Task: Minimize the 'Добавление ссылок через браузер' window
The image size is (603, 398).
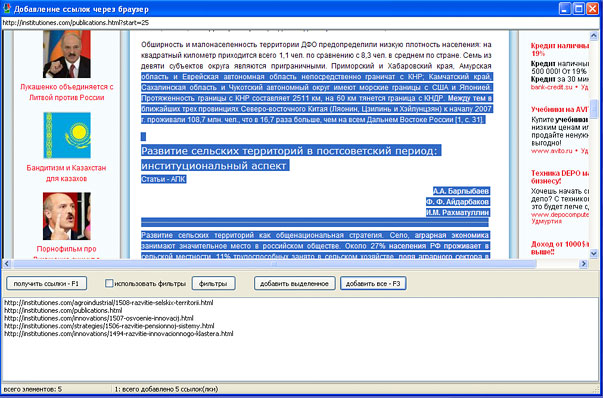Action: [x=565, y=8]
